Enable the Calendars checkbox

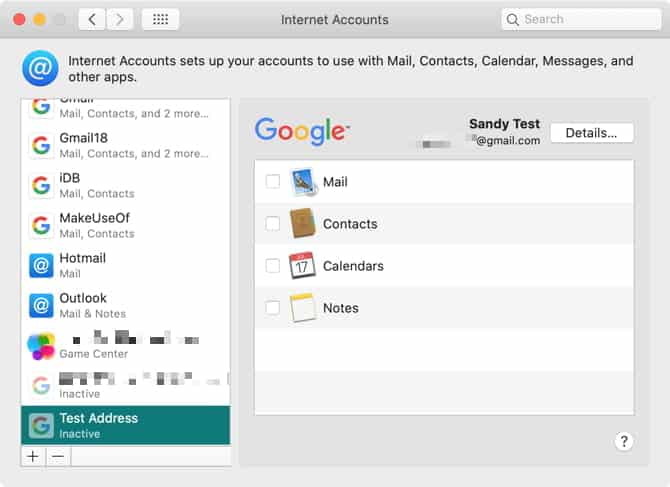(x=273, y=265)
